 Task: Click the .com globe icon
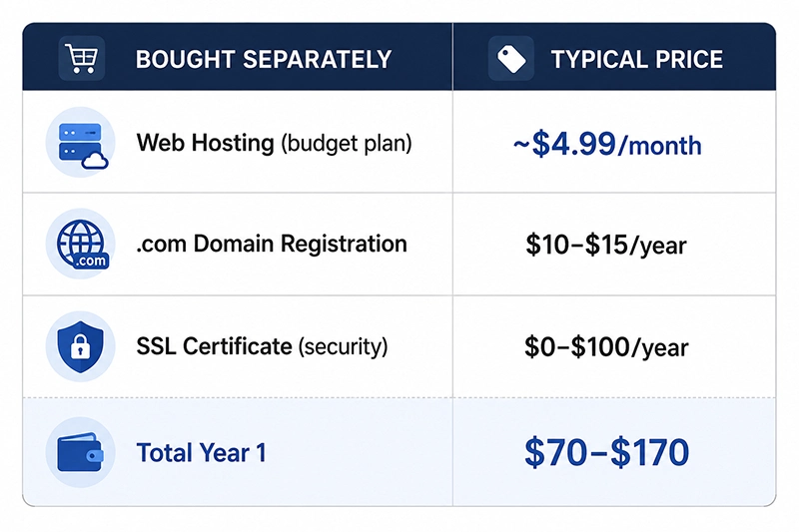click(81, 244)
